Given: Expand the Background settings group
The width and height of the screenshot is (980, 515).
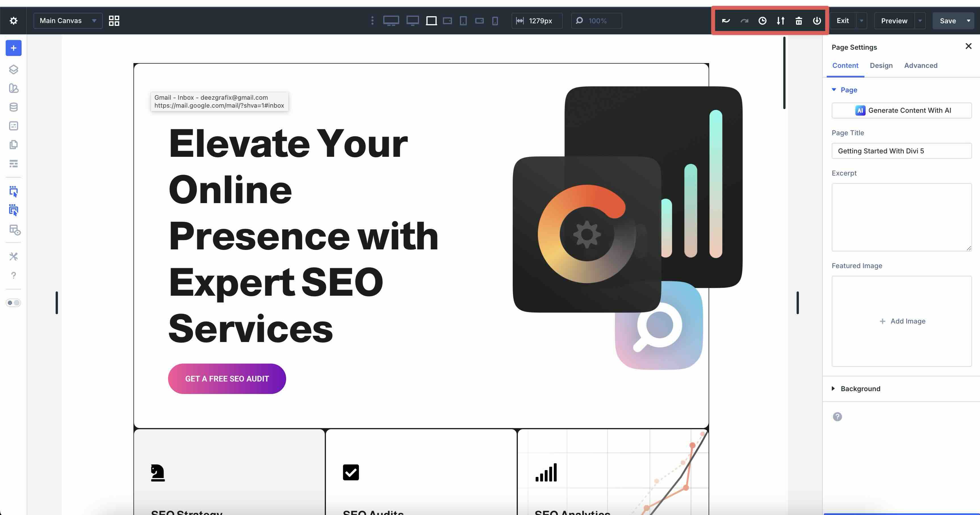Looking at the screenshot, I should click(860, 389).
